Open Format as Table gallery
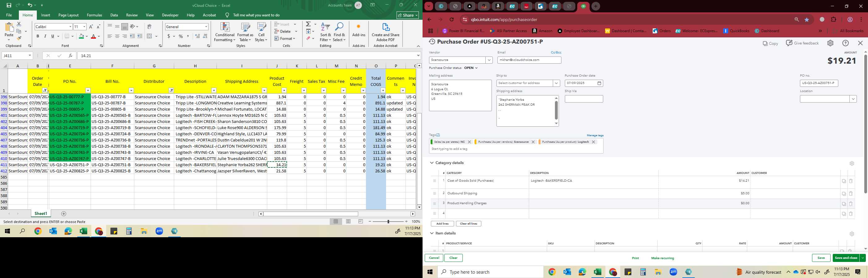 pyautogui.click(x=245, y=32)
